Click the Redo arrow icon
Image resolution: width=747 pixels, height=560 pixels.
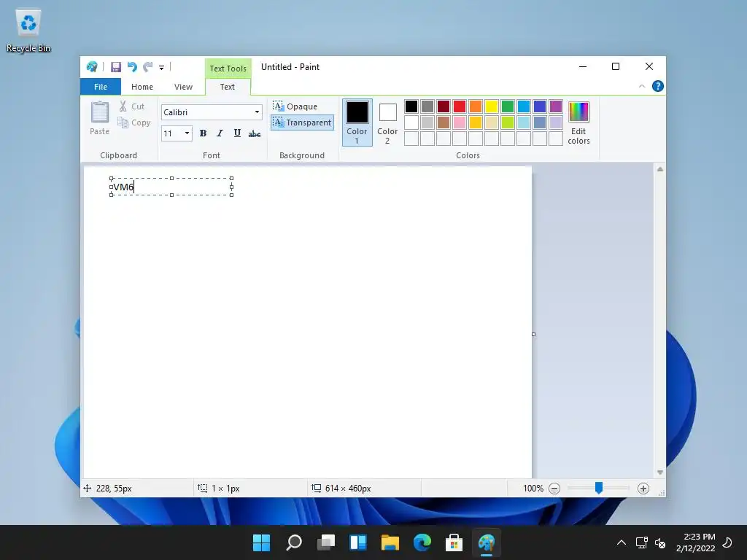click(148, 67)
